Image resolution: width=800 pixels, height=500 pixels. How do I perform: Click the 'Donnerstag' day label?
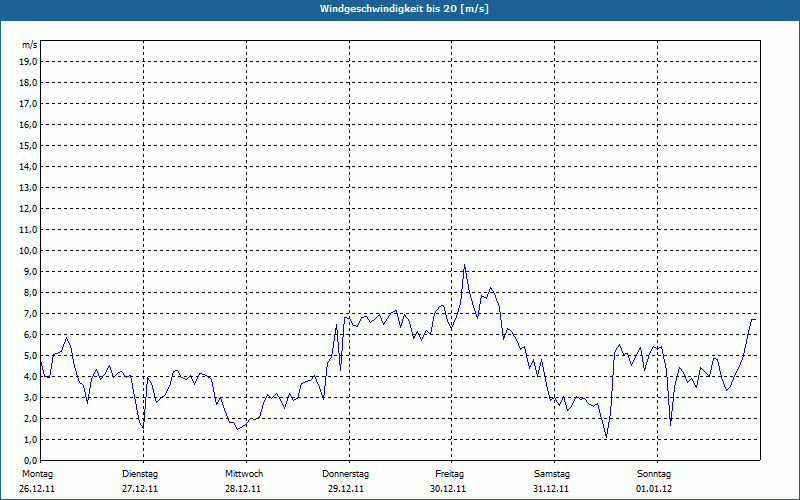(345, 474)
